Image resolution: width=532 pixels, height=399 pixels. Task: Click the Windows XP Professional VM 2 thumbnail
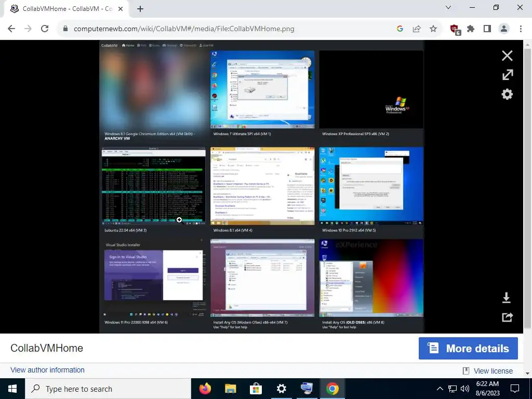(371, 89)
